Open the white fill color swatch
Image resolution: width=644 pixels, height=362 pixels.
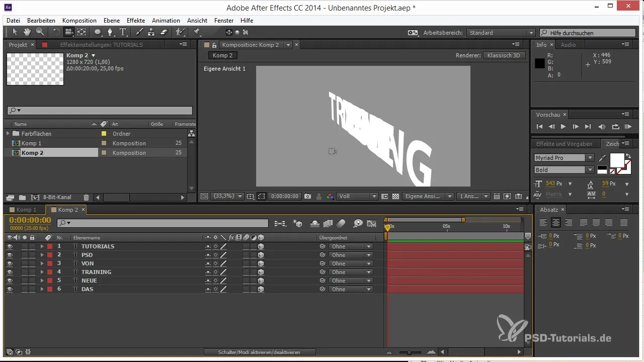point(617,161)
